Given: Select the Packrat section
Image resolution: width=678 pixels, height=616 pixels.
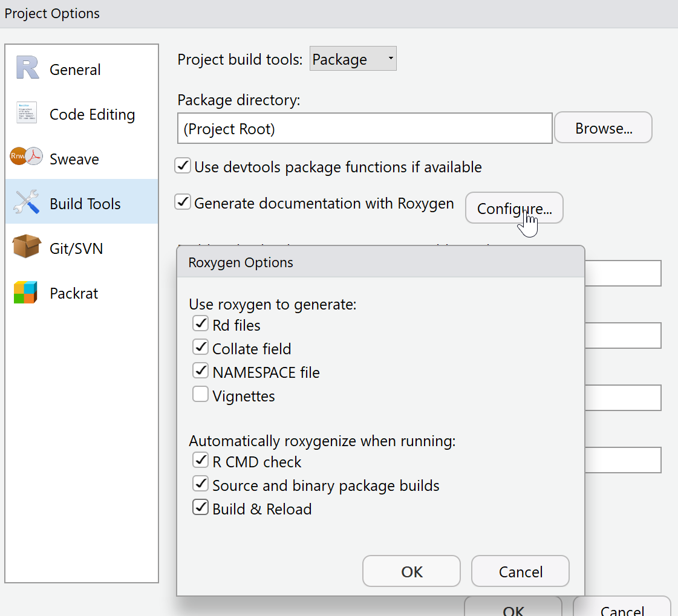Looking at the screenshot, I should 73,293.
